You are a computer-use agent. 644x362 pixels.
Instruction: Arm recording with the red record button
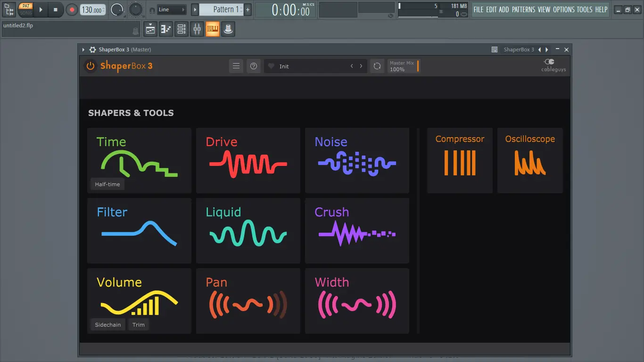[72, 9]
